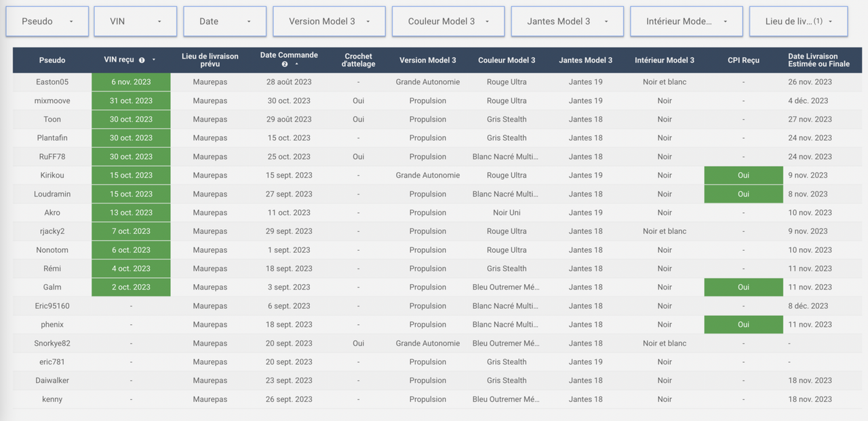Click the pseudo eric781

[x=52, y=362]
